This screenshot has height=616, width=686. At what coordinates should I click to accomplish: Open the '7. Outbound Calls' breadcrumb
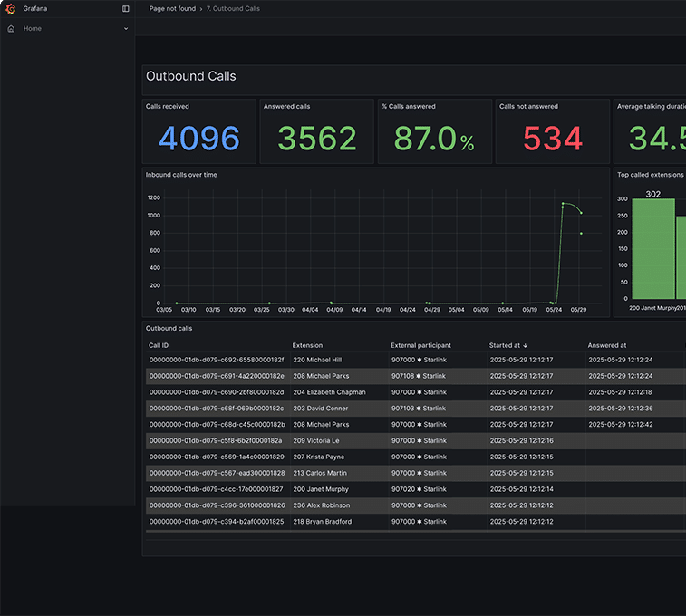click(233, 9)
